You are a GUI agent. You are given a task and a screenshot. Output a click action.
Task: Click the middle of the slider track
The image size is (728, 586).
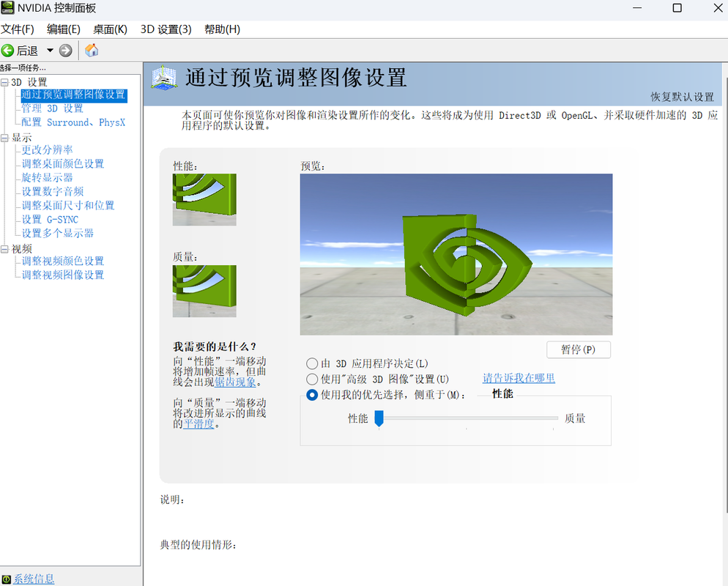tap(467, 418)
